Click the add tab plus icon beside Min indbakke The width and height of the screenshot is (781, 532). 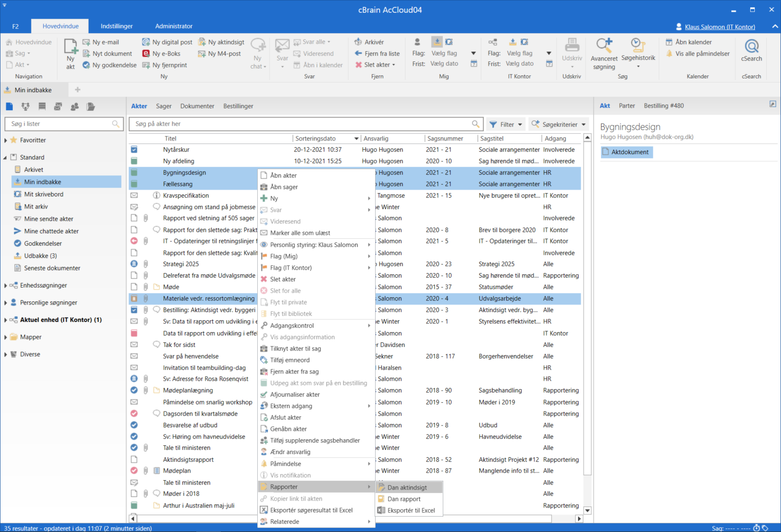pos(78,90)
